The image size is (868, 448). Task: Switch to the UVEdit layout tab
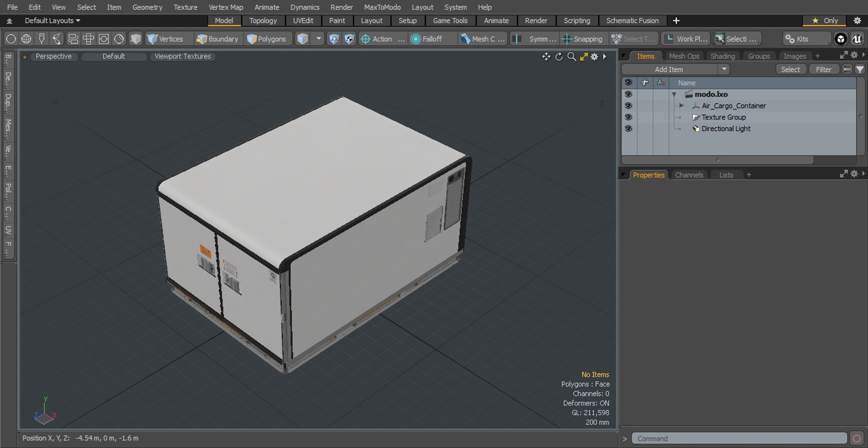(x=303, y=21)
